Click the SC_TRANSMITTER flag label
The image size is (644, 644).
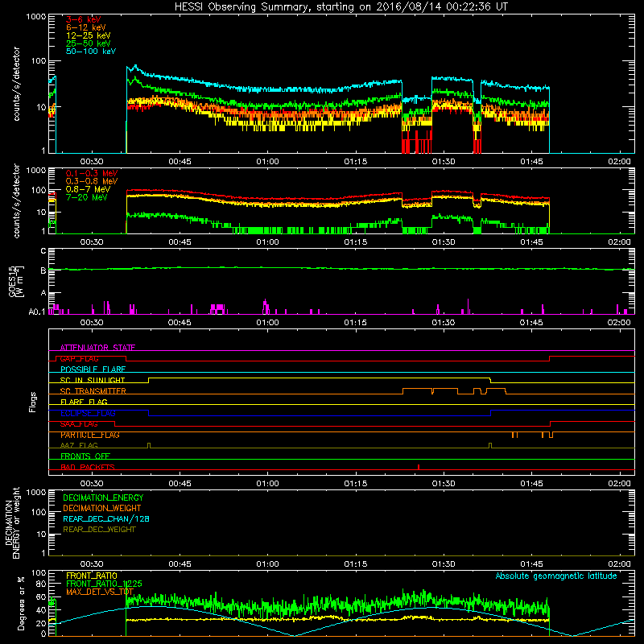pos(93,391)
